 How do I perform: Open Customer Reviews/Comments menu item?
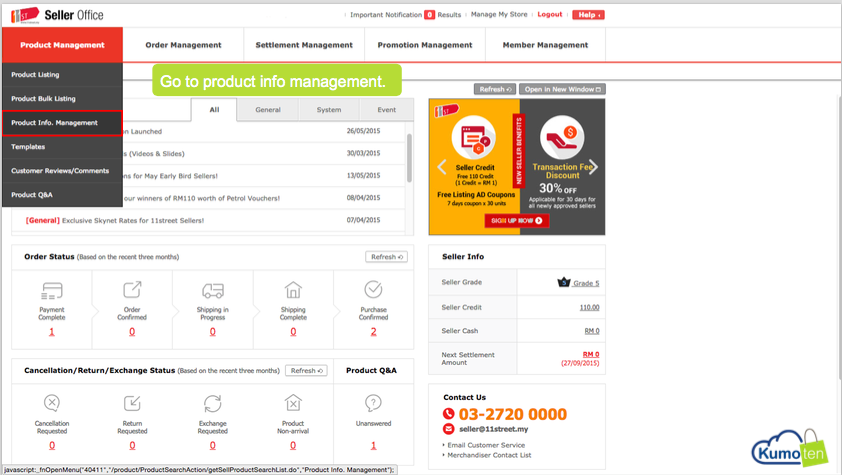coord(62,171)
